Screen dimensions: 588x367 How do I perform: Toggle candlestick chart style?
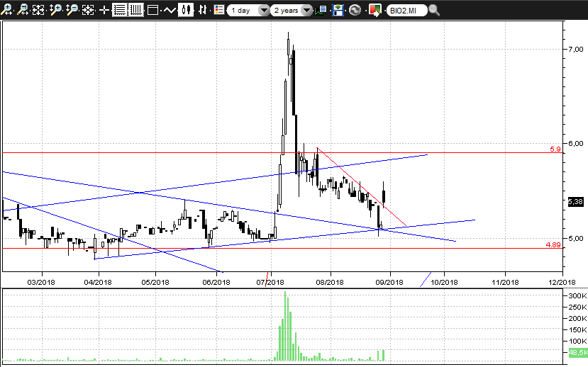click(187, 10)
